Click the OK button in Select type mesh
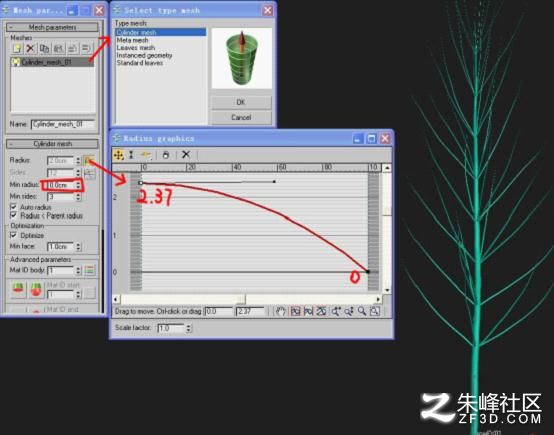 241,102
